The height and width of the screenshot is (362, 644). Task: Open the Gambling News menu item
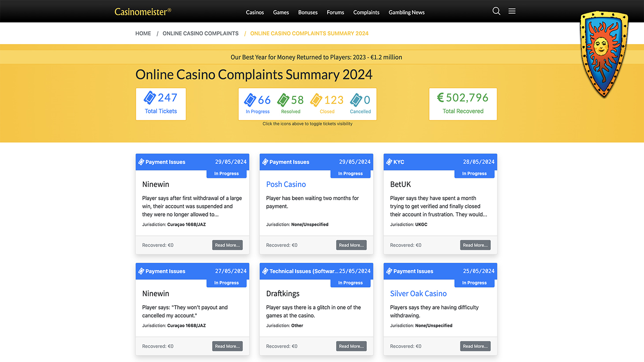406,12
